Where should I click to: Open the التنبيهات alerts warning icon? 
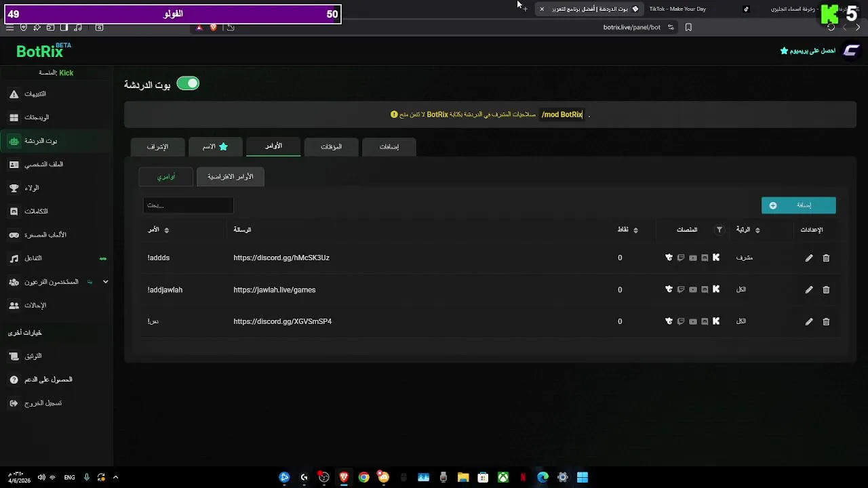point(14,94)
